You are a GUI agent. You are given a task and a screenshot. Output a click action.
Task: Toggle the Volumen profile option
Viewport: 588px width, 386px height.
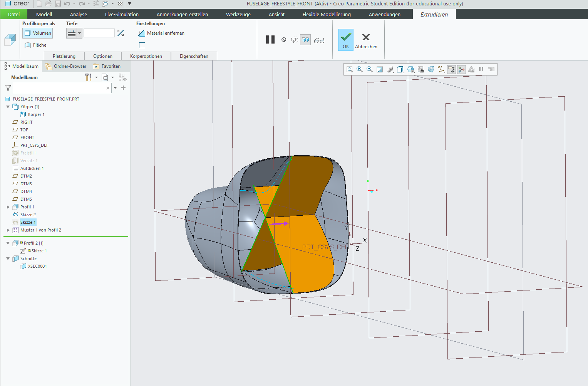pyautogui.click(x=37, y=33)
